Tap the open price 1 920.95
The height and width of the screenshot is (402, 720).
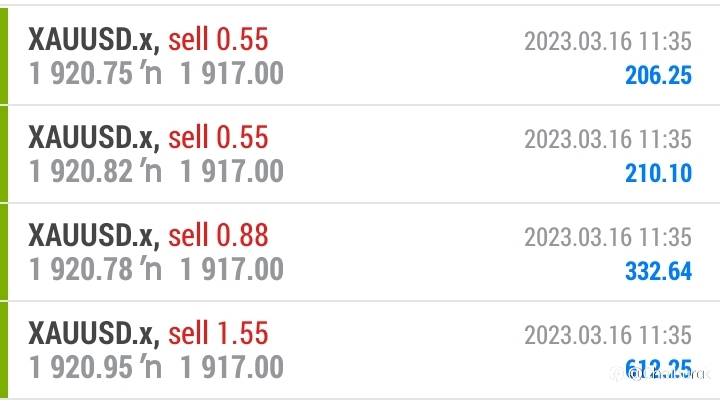[81, 367]
